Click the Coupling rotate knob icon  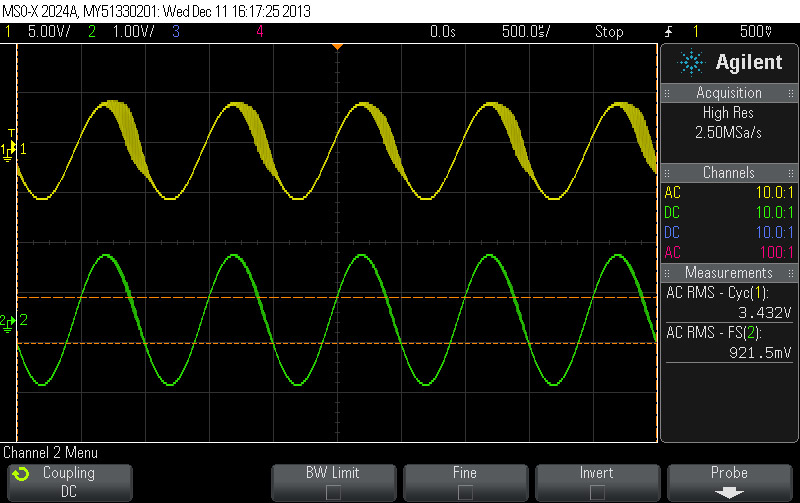pyautogui.click(x=21, y=474)
